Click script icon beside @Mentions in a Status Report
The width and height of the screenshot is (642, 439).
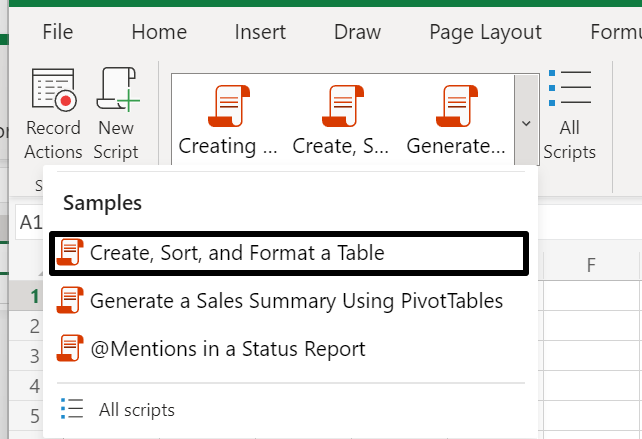click(71, 348)
